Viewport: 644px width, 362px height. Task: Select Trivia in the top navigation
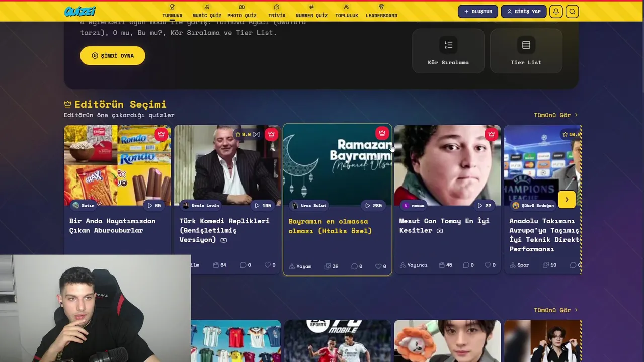(277, 11)
